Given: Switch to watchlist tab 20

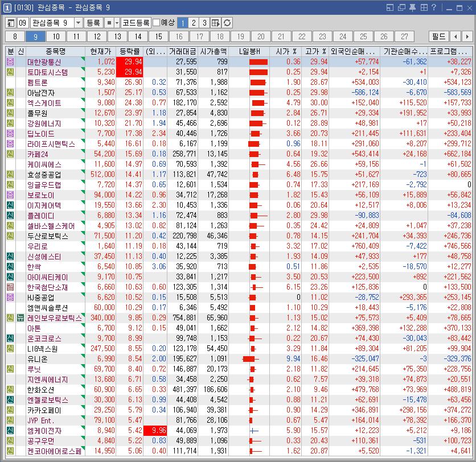Looking at the screenshot, I should 261,37.
